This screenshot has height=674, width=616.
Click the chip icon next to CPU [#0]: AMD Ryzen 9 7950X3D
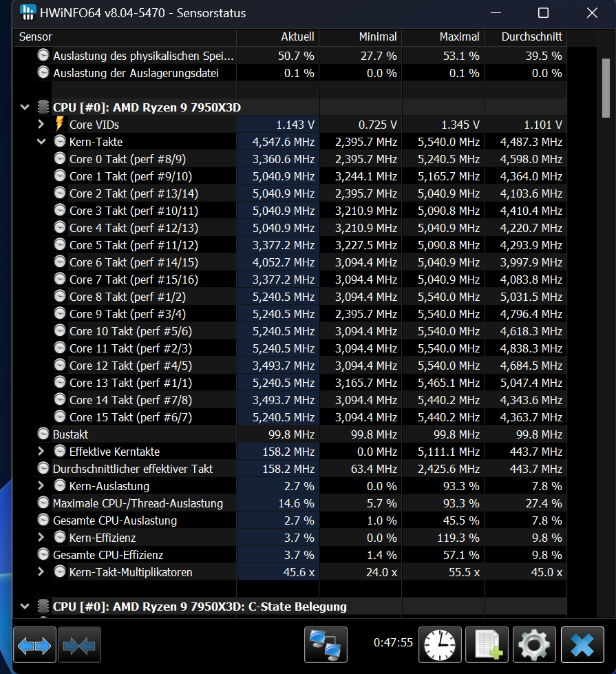tap(43, 107)
